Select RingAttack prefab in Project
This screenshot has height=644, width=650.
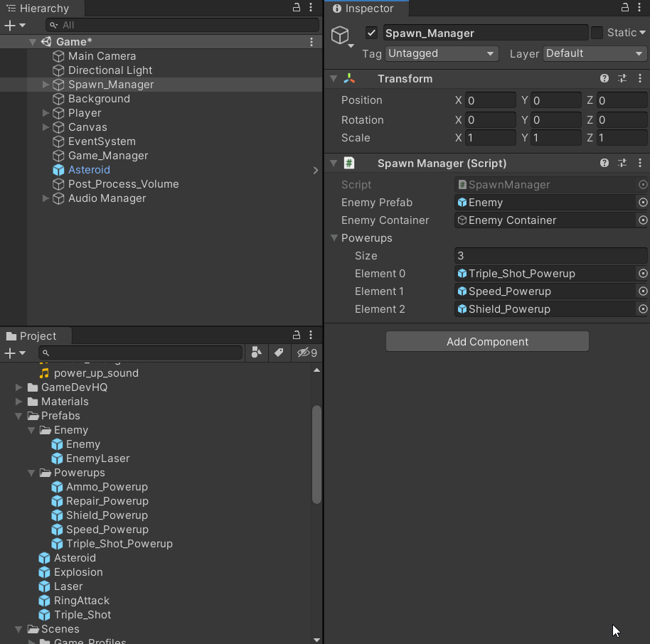[82, 601]
